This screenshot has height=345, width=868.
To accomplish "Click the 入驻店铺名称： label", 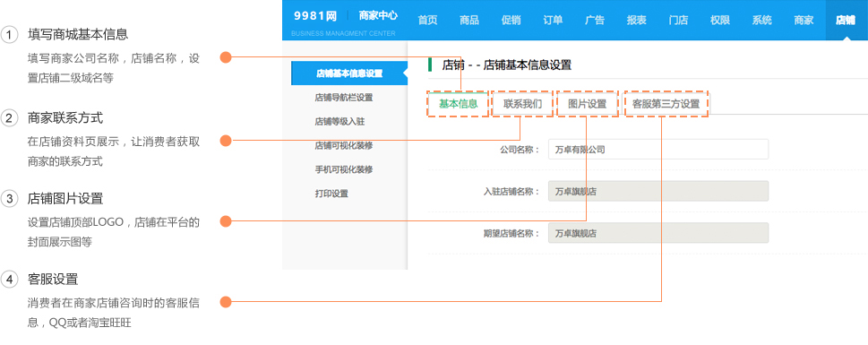I will (511, 192).
